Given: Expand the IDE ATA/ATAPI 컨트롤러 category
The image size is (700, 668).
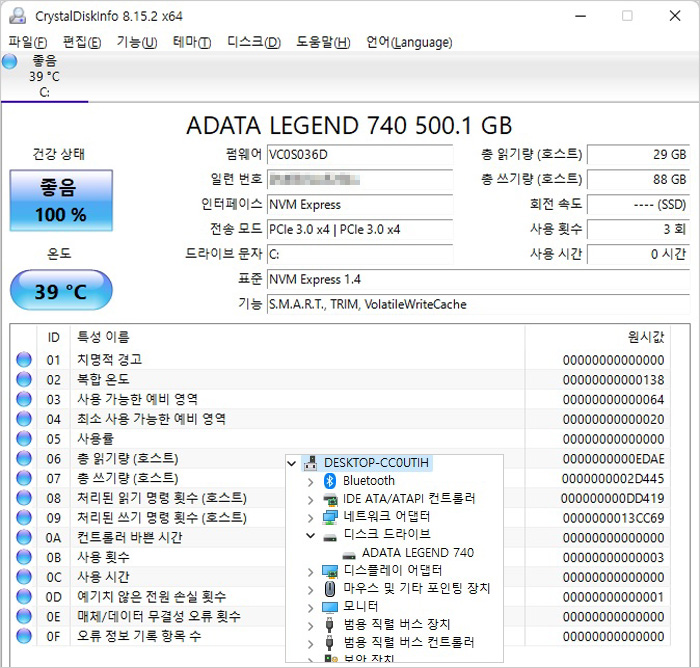Looking at the screenshot, I should pos(311,500).
